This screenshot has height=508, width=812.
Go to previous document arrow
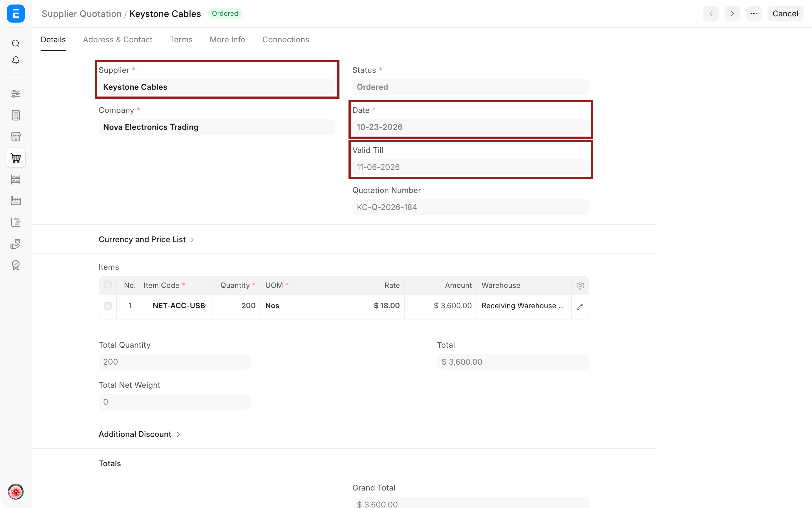pos(711,14)
